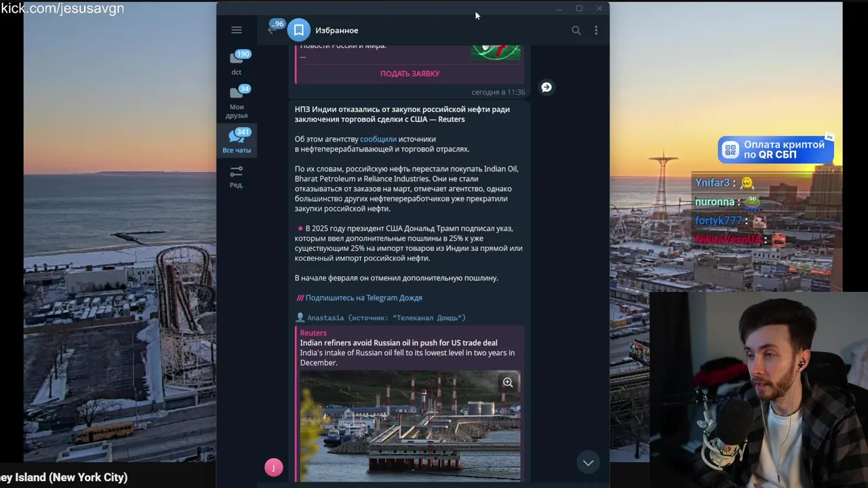Open the Telegram hamburger menu
868x488 pixels.
coord(237,30)
